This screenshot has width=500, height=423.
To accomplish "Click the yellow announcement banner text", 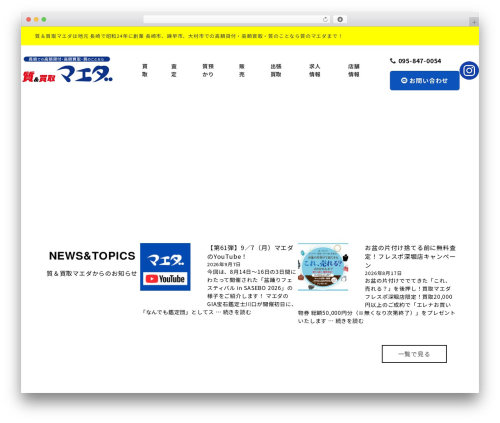I will coord(188,36).
